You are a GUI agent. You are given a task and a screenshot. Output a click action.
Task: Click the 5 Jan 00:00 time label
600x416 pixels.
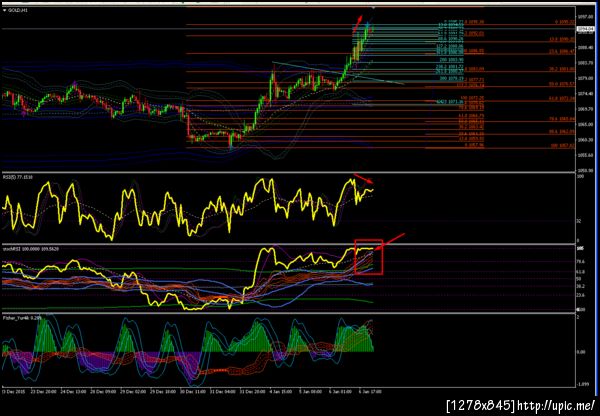[312, 392]
